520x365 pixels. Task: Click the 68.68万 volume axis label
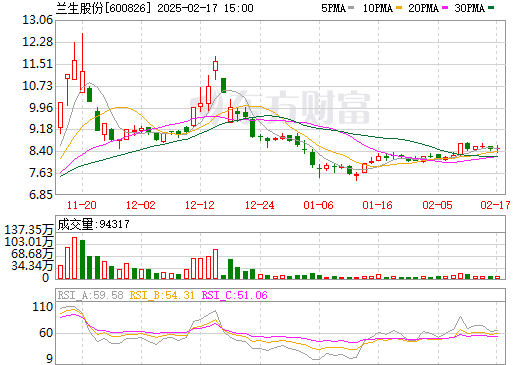[x=32, y=254]
